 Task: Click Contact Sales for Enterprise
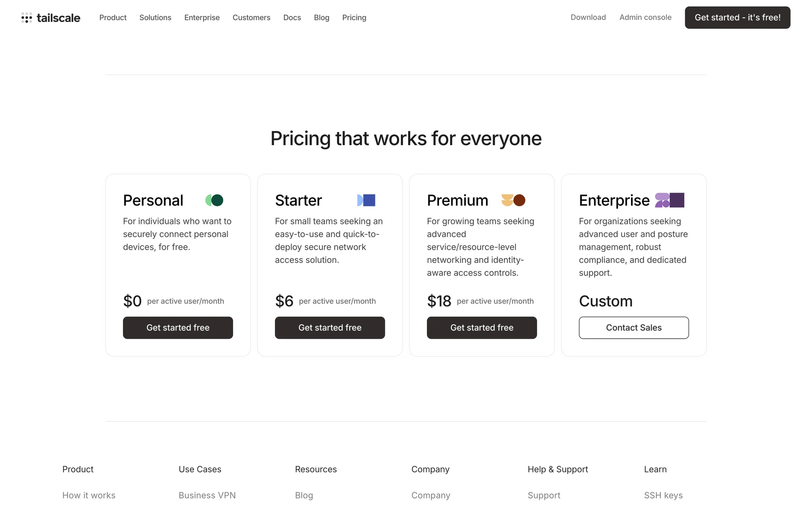[x=634, y=328]
